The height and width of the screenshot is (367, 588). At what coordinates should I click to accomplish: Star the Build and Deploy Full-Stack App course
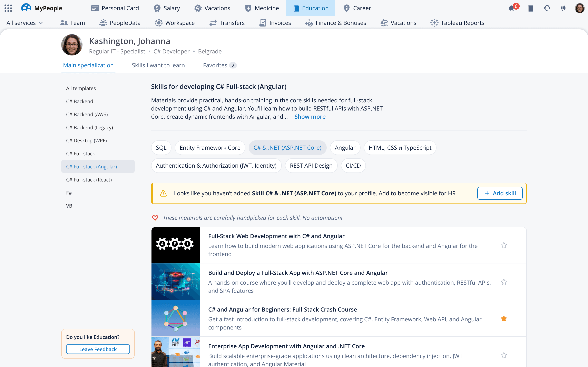504,282
